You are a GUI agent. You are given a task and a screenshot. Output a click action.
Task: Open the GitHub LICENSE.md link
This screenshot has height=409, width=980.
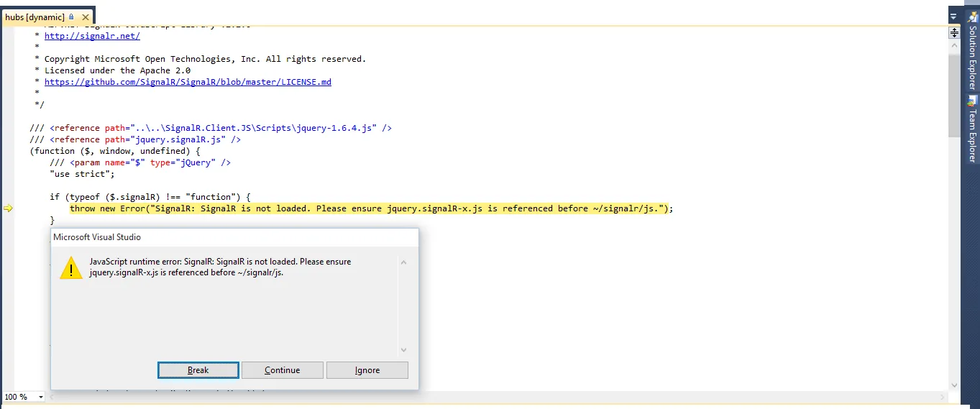pos(188,82)
